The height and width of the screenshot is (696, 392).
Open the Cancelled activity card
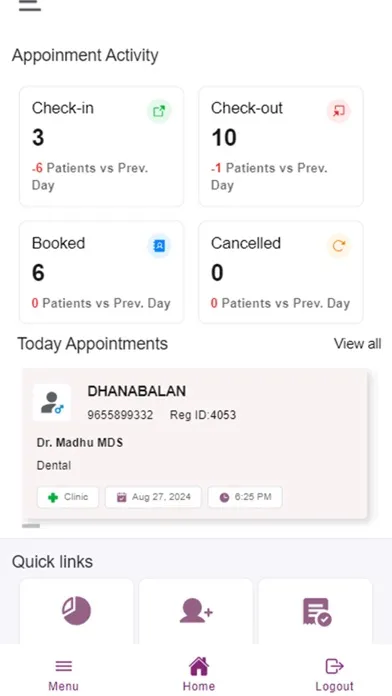[281, 272]
